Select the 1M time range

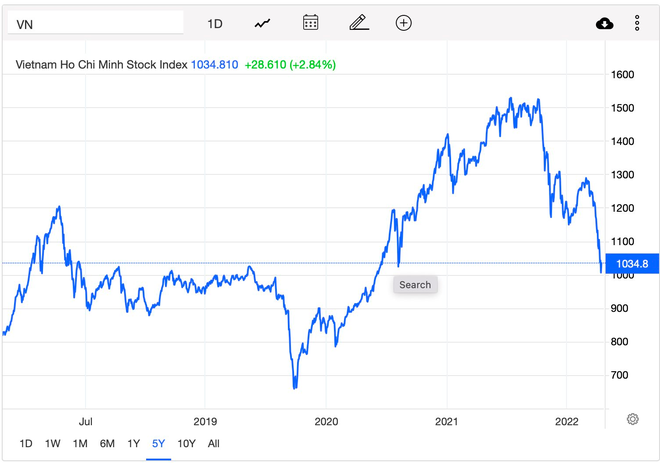pos(80,444)
